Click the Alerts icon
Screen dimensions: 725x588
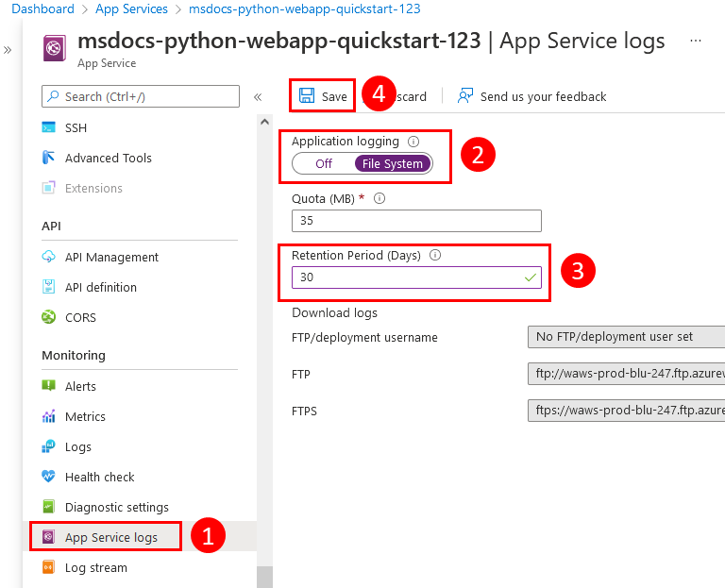48,385
